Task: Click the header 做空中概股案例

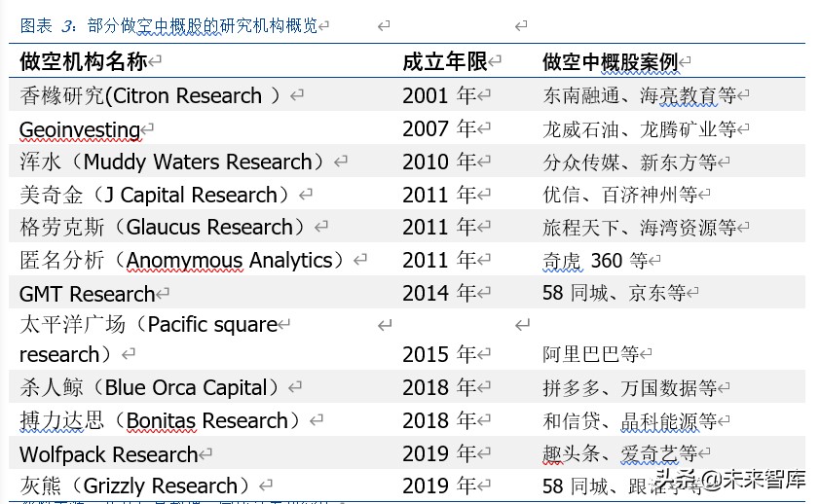Action: 611,61
